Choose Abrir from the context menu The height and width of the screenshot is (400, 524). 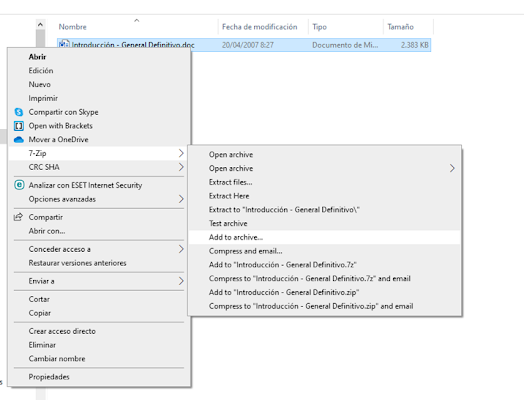[x=99, y=57]
